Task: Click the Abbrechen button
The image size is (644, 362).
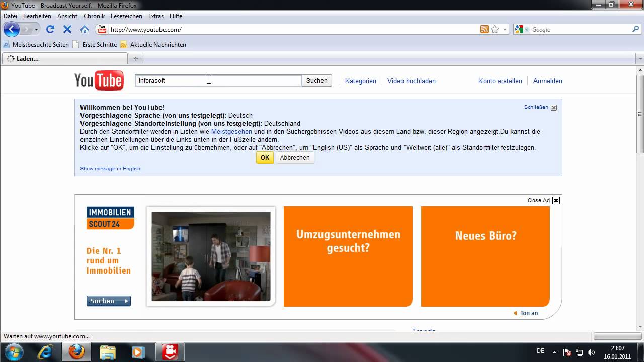Action: pyautogui.click(x=295, y=157)
